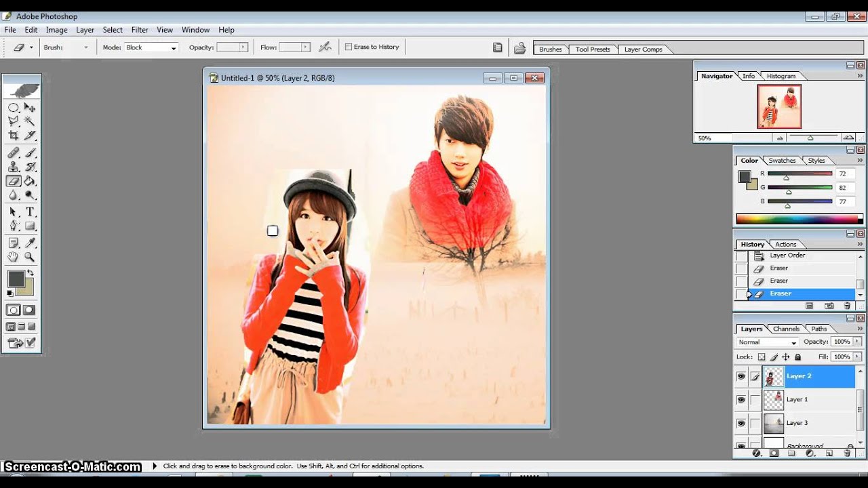Open the Normal blend mode dropdown
Screen dimensions: 868x488
pyautogui.click(x=768, y=342)
